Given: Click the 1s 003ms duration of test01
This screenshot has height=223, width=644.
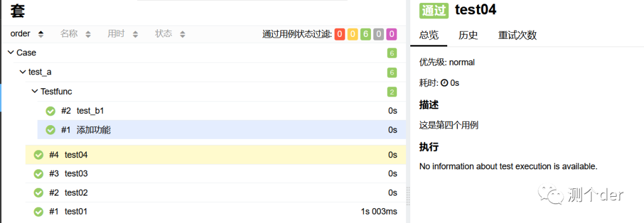Looking at the screenshot, I should pyautogui.click(x=379, y=212).
